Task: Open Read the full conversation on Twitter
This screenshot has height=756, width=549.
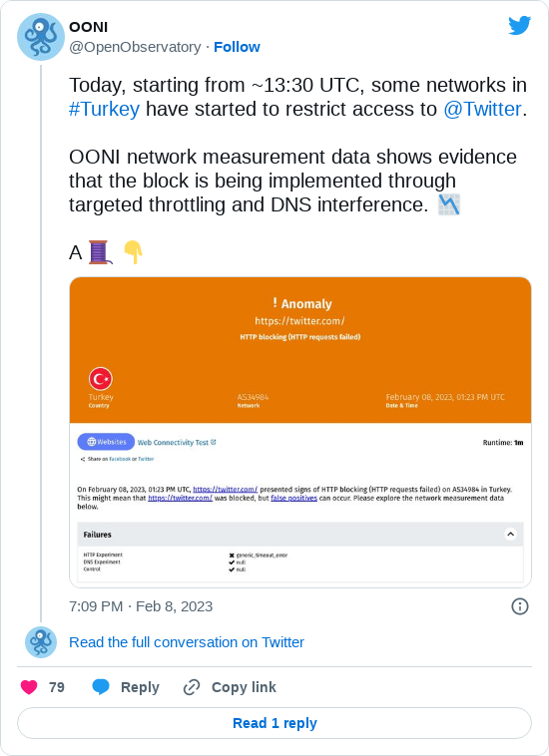Action: (x=187, y=642)
